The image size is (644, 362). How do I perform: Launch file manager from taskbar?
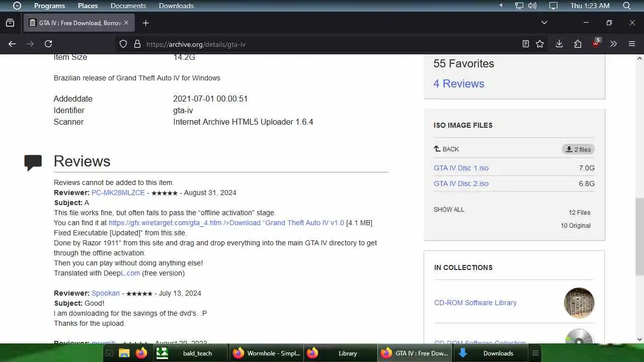[124, 353]
